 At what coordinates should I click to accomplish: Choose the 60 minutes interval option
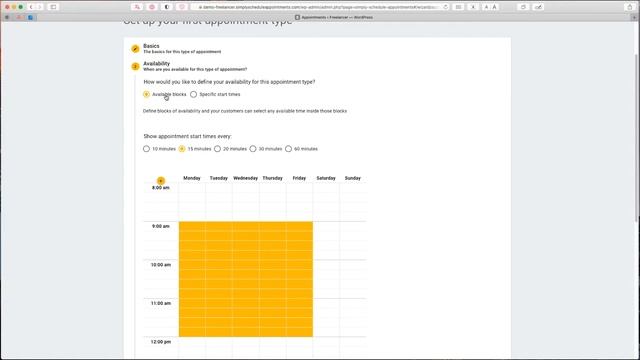(x=288, y=149)
